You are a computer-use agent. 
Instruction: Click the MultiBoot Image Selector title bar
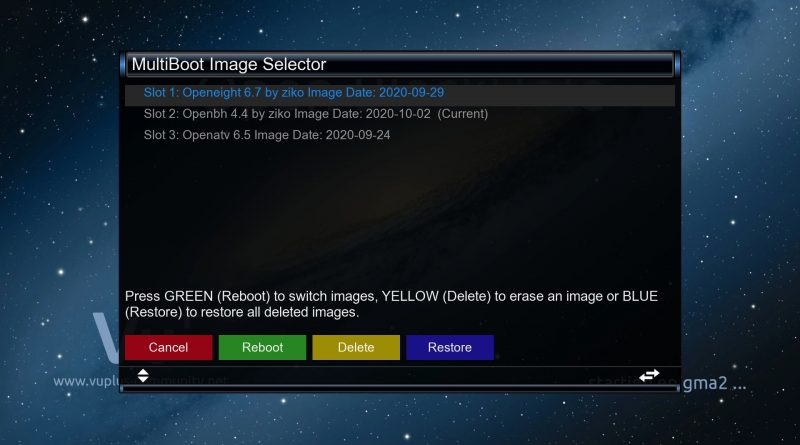pos(399,64)
